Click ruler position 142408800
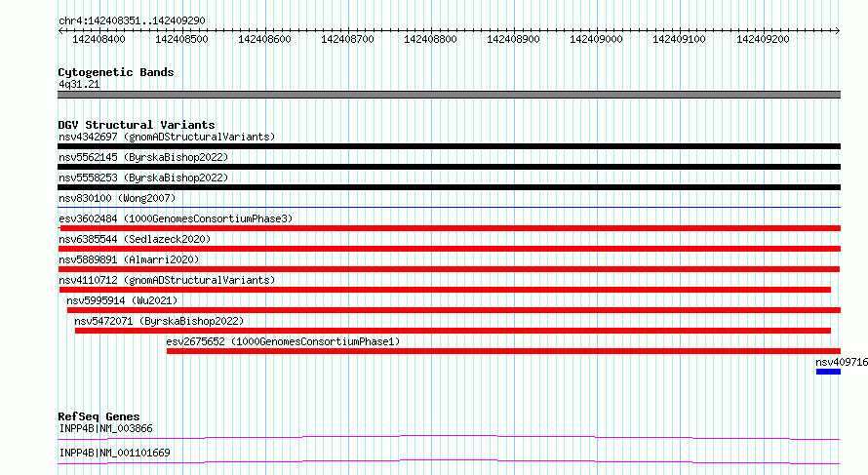 431,39
